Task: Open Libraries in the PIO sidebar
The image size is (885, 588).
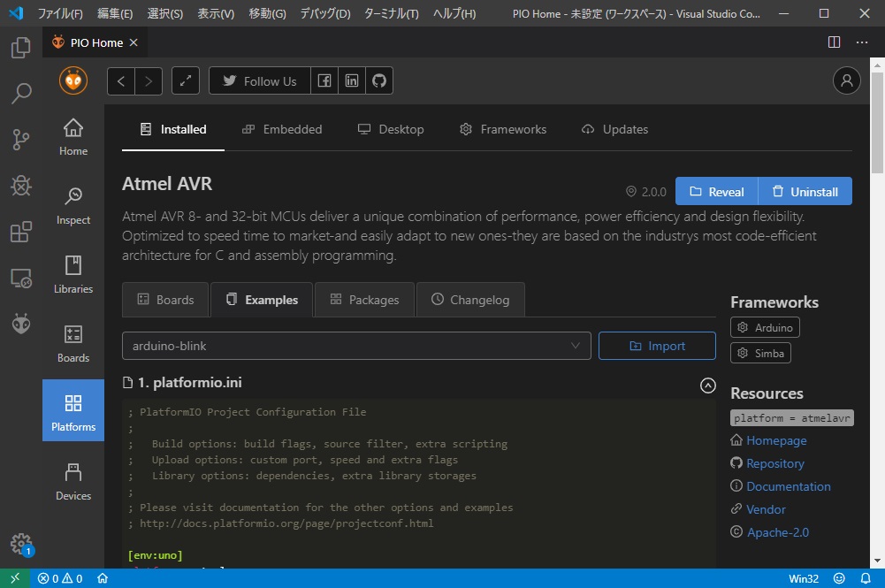Action: [73, 275]
